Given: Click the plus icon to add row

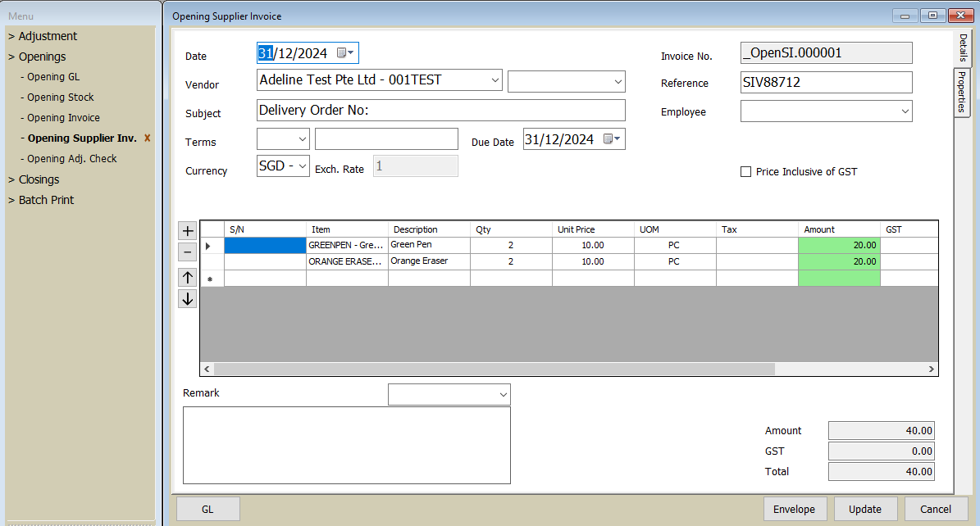Looking at the screenshot, I should [x=188, y=231].
